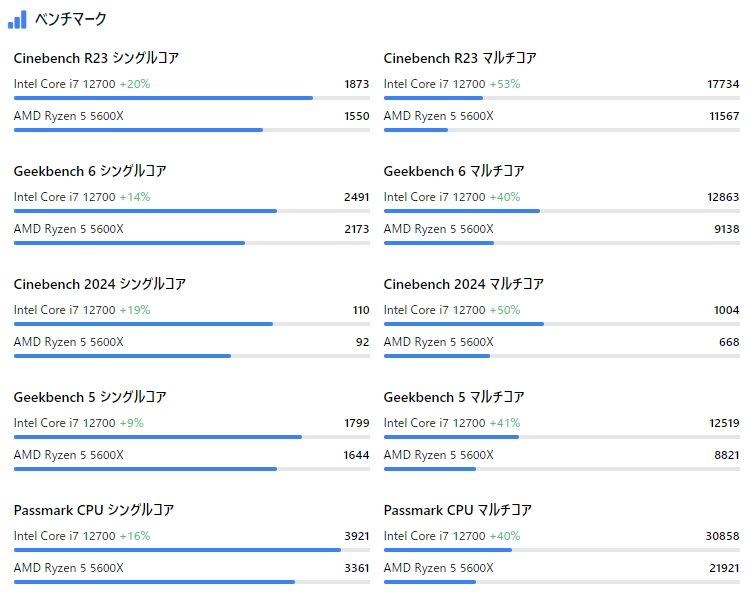Click the Cinebench 2024 マルチコア heading
The height and width of the screenshot is (598, 749).
(464, 284)
